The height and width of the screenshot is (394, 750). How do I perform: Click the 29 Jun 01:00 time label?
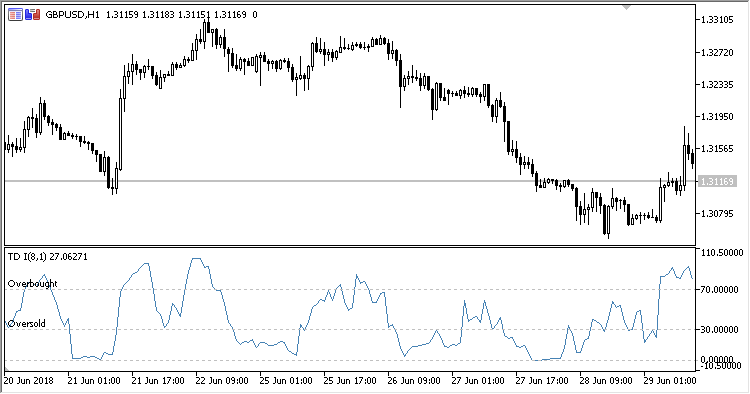coord(670,381)
